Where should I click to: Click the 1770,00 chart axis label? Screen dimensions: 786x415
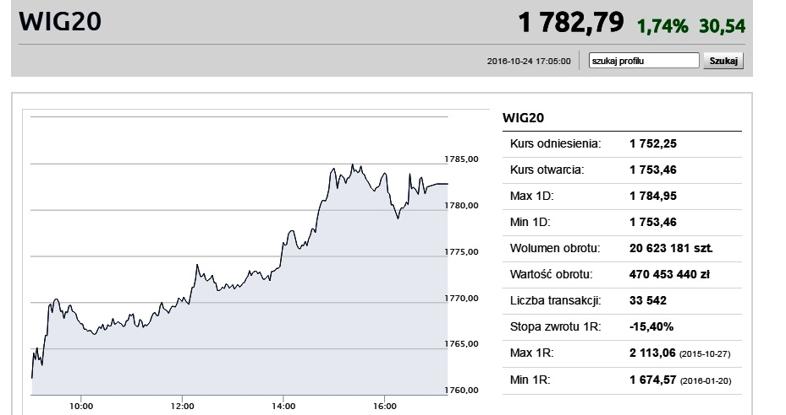tap(461, 298)
